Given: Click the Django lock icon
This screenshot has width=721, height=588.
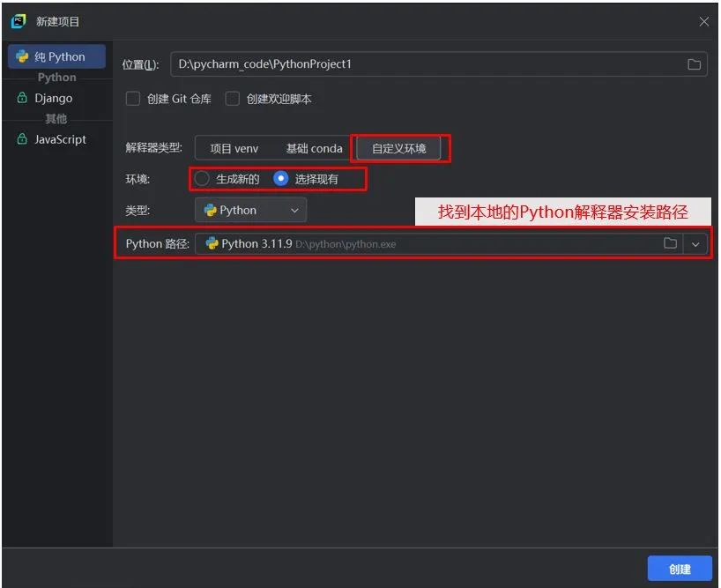Looking at the screenshot, I should [x=22, y=98].
